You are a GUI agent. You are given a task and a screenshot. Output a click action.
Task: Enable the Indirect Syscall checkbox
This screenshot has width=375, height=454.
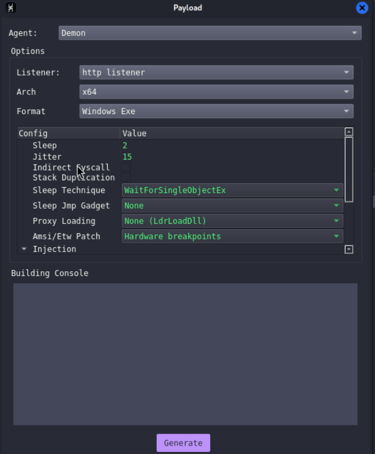126,167
